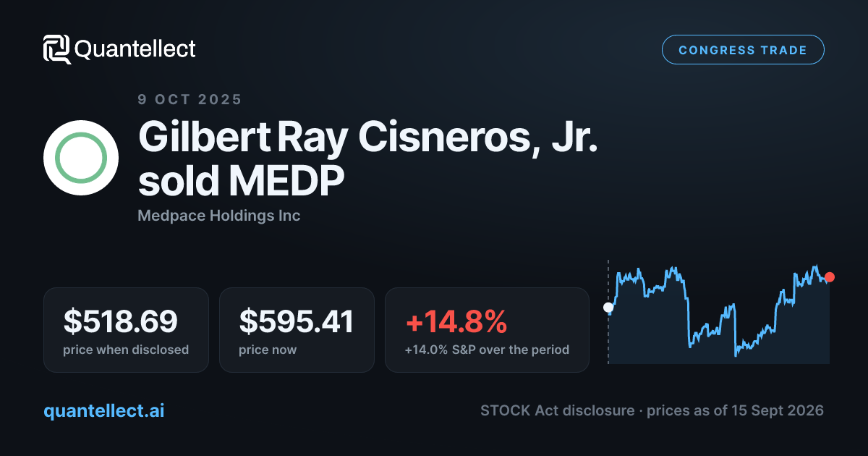Click the +14.0% S&P comparison text
Image resolution: width=868 pixels, height=456 pixels.
(487, 350)
